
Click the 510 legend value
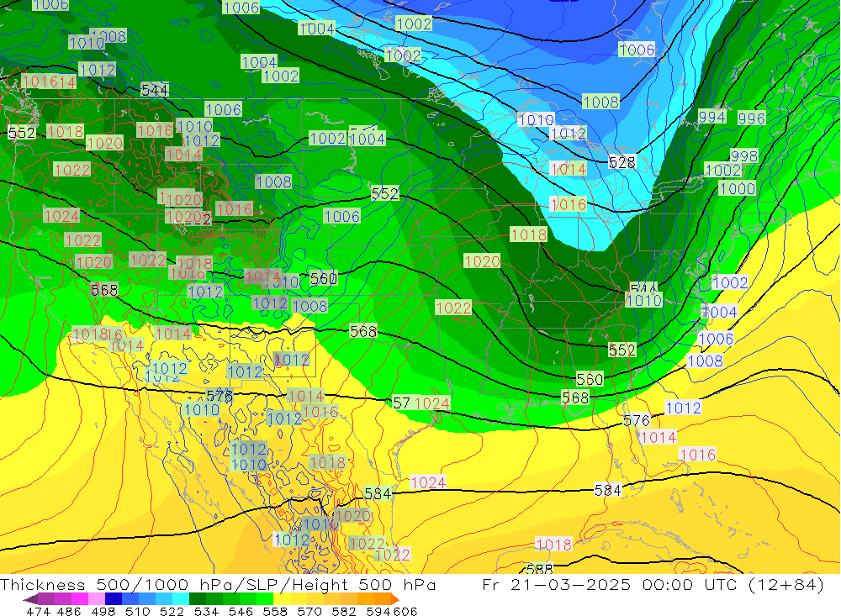coord(137,611)
